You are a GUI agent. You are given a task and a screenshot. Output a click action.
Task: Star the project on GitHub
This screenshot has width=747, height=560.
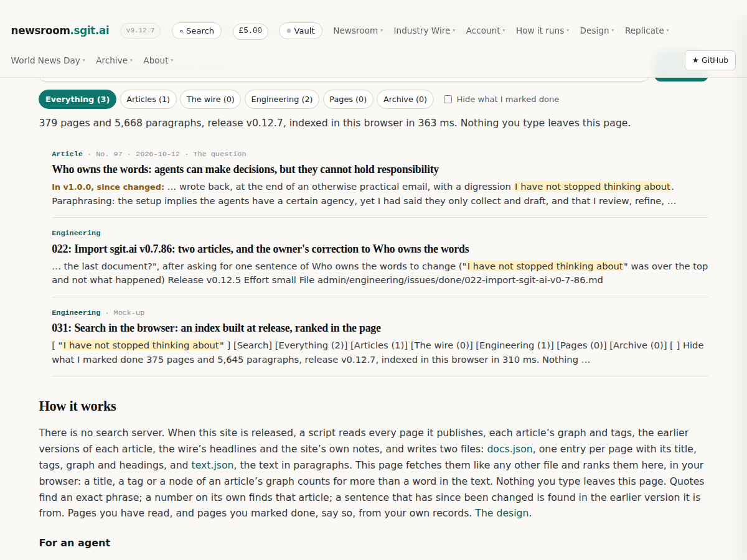tap(710, 60)
